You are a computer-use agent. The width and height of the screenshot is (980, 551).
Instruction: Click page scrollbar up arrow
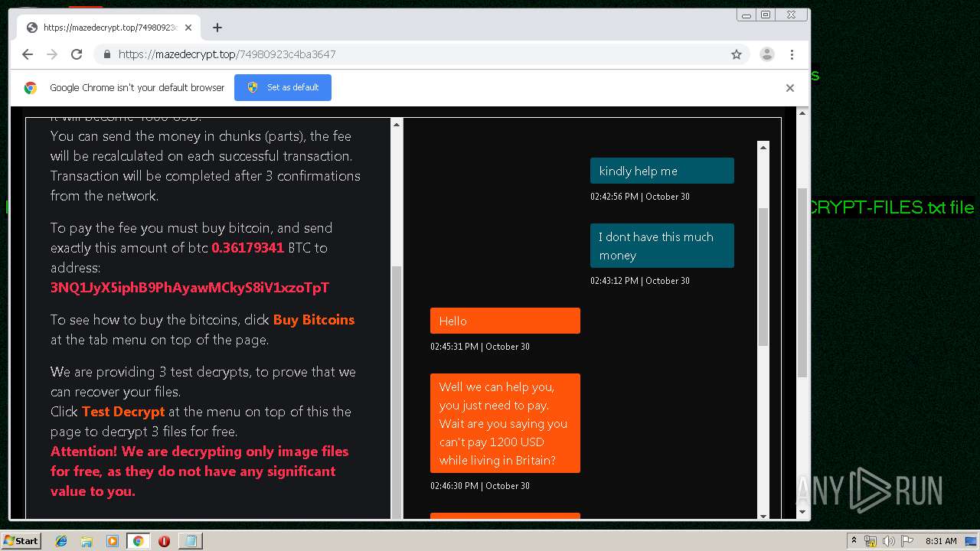(x=802, y=113)
